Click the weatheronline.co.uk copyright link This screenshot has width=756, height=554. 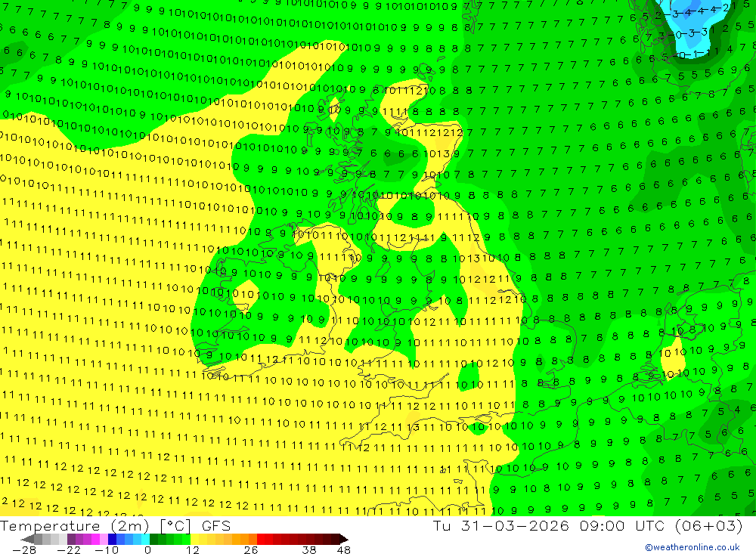pos(692,547)
